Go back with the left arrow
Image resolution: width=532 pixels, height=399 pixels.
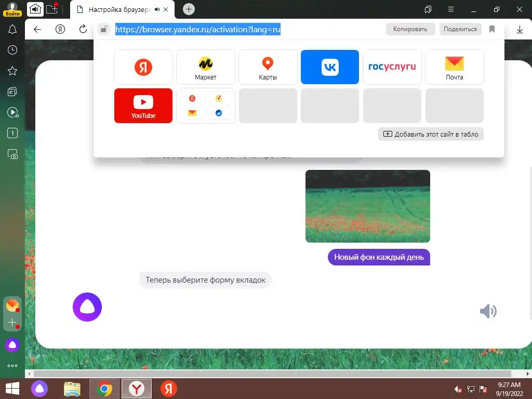pos(37,29)
